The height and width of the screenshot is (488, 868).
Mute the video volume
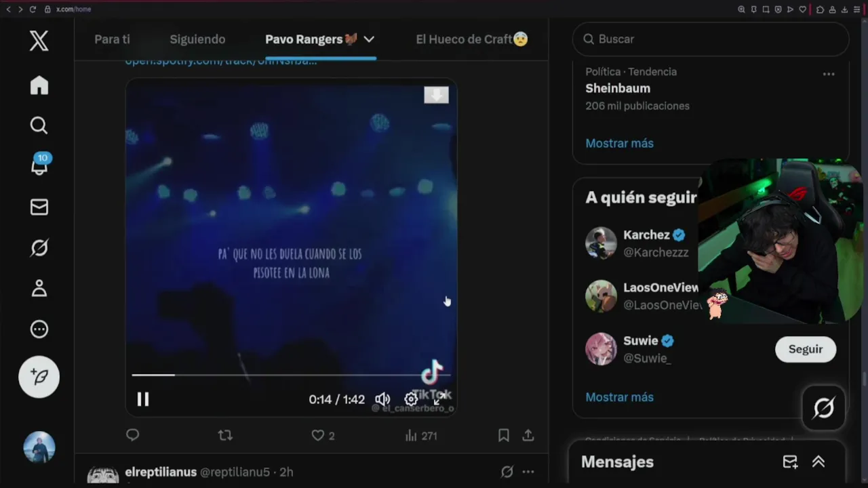click(382, 399)
